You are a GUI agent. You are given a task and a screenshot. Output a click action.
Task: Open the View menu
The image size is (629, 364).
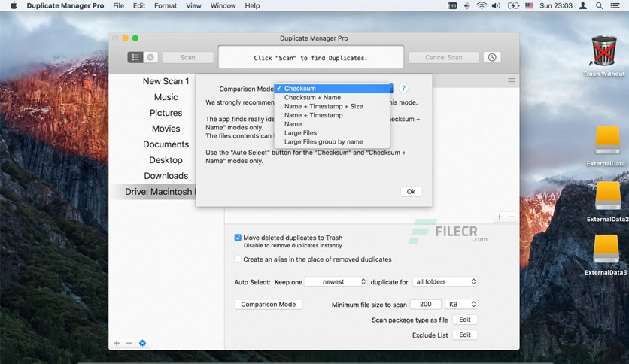[193, 5]
